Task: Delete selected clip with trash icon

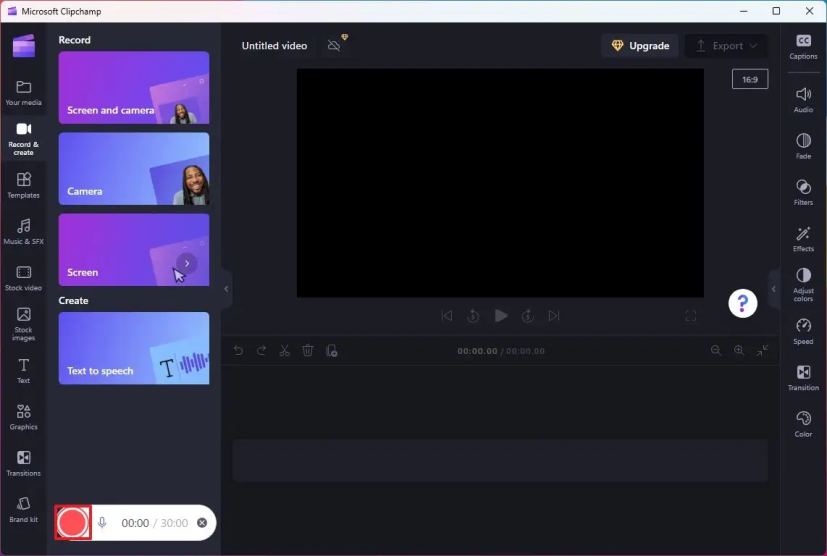Action: 308,350
